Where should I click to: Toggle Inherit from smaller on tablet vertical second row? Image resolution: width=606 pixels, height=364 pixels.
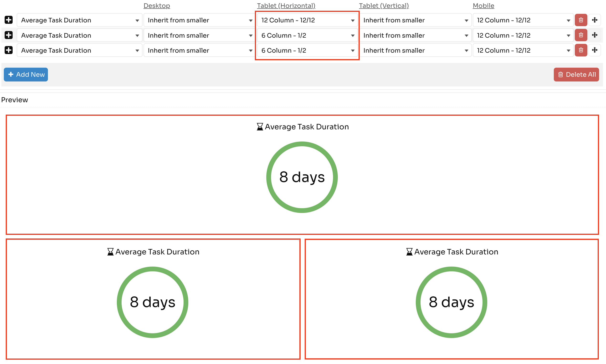[414, 35]
